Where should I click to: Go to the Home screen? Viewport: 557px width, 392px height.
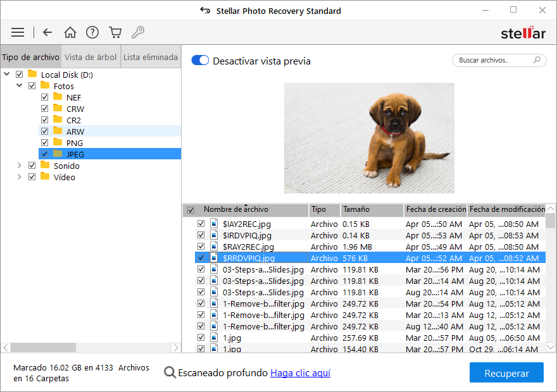point(70,32)
